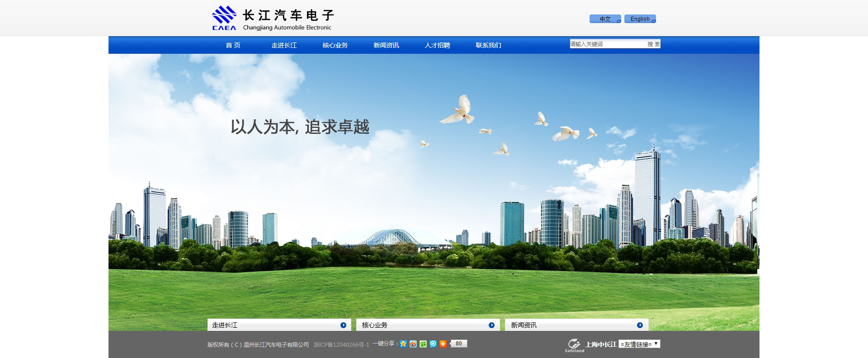This screenshot has width=868, height=358.
Task: Click arrow icon on 走进长江 panel
Action: point(343,325)
